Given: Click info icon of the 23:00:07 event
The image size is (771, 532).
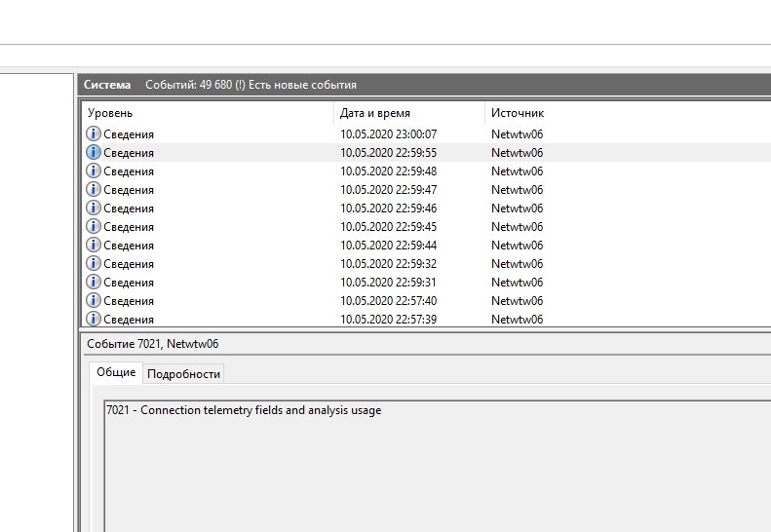Looking at the screenshot, I should 93,133.
